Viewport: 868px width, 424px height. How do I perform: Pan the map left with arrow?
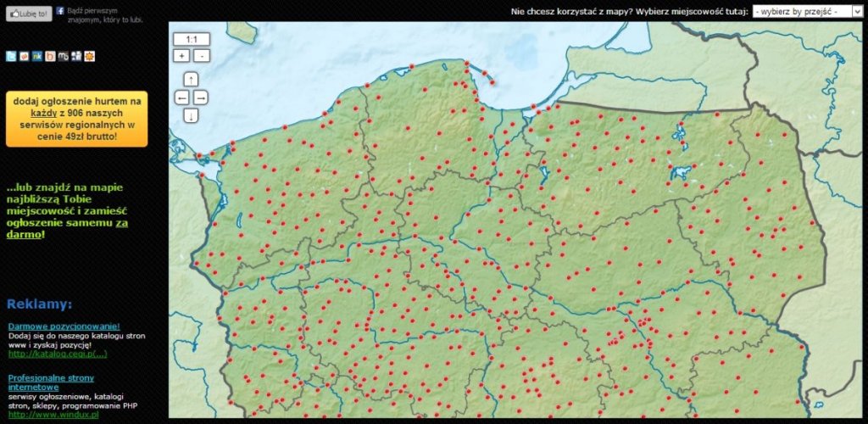pos(181,98)
